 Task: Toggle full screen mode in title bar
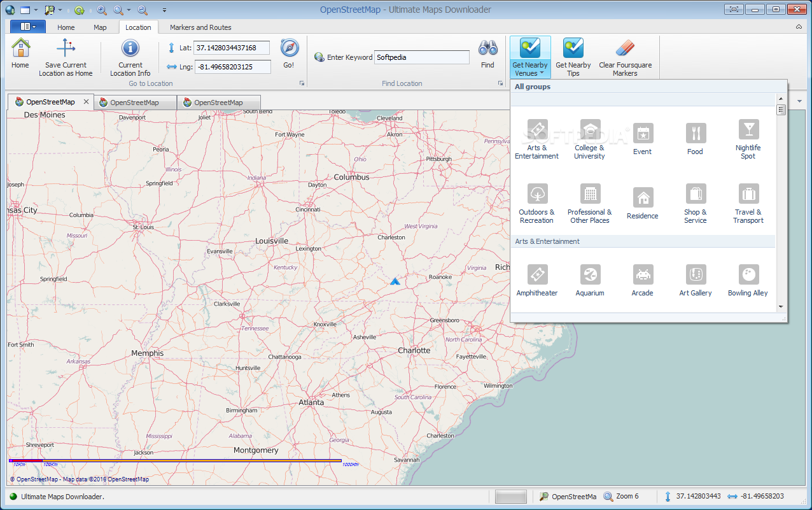tap(734, 9)
